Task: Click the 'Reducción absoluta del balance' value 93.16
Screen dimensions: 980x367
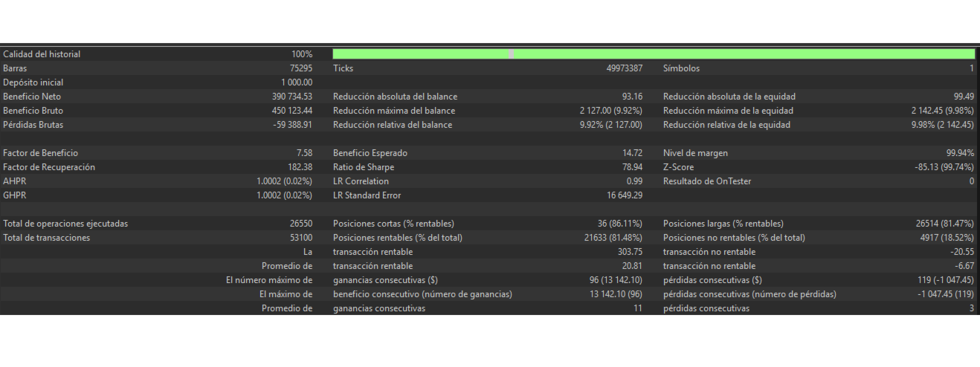Action: [632, 97]
